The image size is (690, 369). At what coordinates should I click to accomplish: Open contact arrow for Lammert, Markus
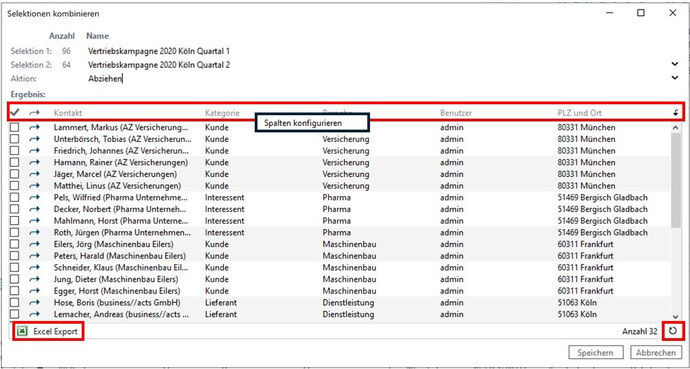click(x=34, y=128)
